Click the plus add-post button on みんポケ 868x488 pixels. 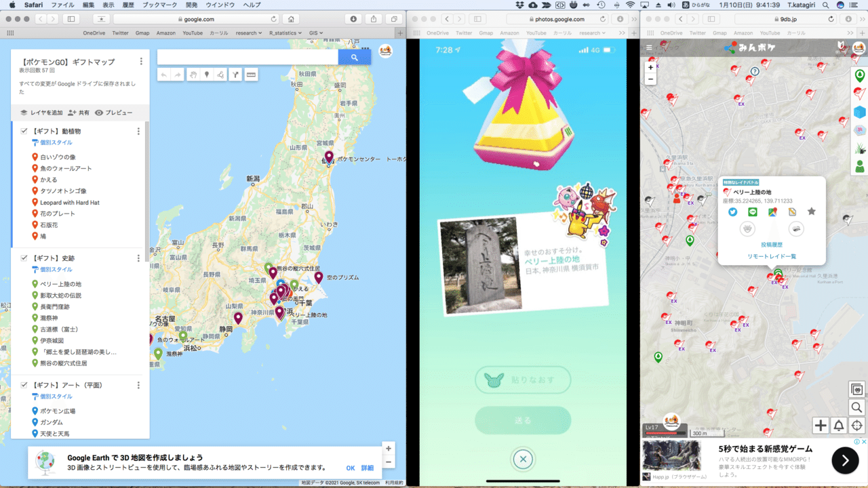pos(821,425)
